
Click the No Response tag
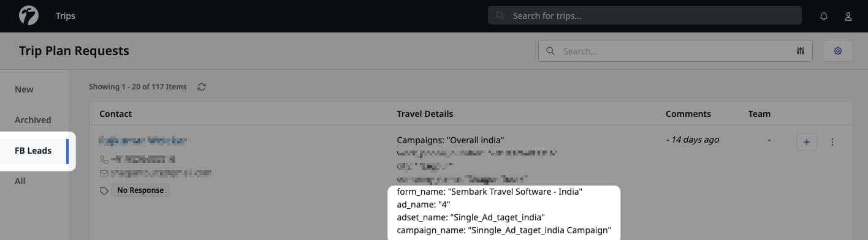[x=140, y=190]
